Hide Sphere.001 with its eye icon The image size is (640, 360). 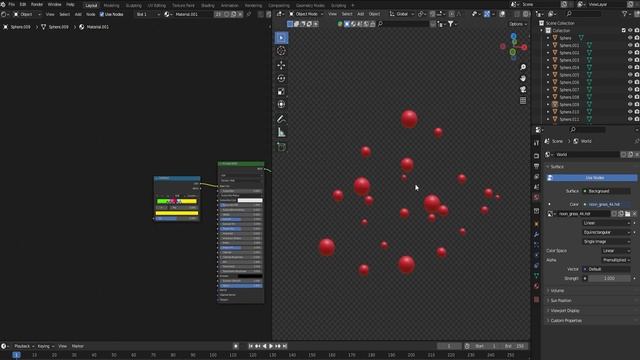[630, 45]
